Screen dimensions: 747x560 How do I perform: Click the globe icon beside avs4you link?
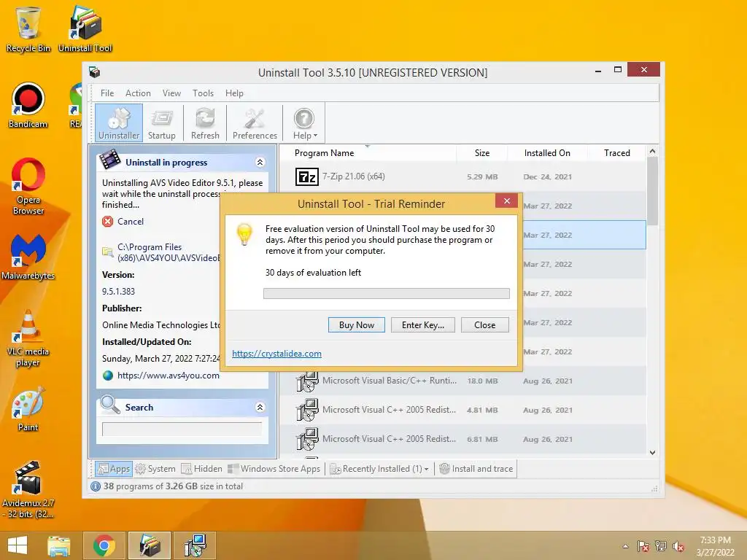(x=108, y=376)
